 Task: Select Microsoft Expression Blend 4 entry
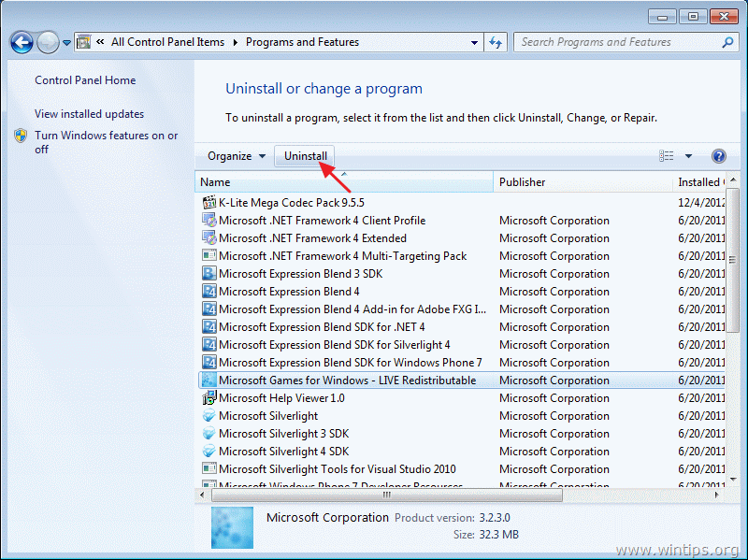[289, 292]
